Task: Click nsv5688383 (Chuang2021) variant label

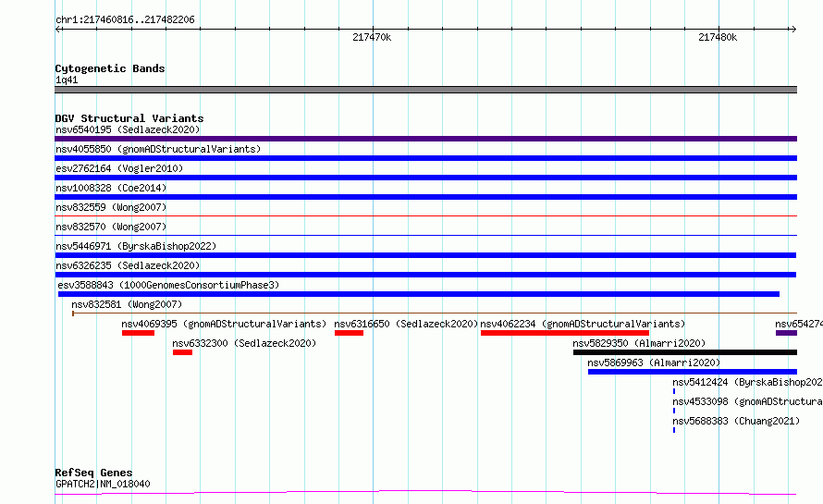Action: tap(736, 421)
